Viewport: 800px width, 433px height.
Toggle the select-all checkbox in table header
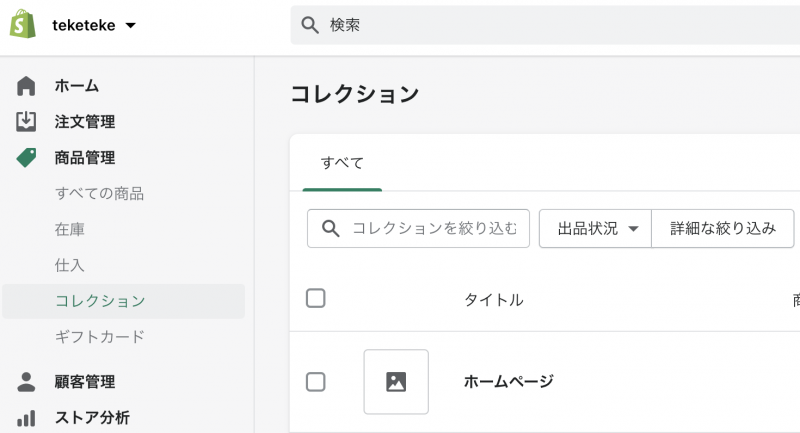point(316,298)
